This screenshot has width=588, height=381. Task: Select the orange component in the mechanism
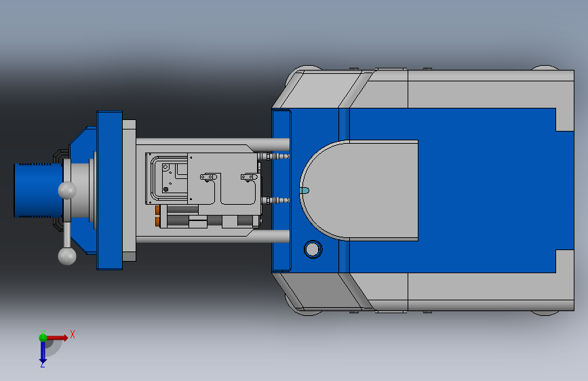pyautogui.click(x=158, y=216)
